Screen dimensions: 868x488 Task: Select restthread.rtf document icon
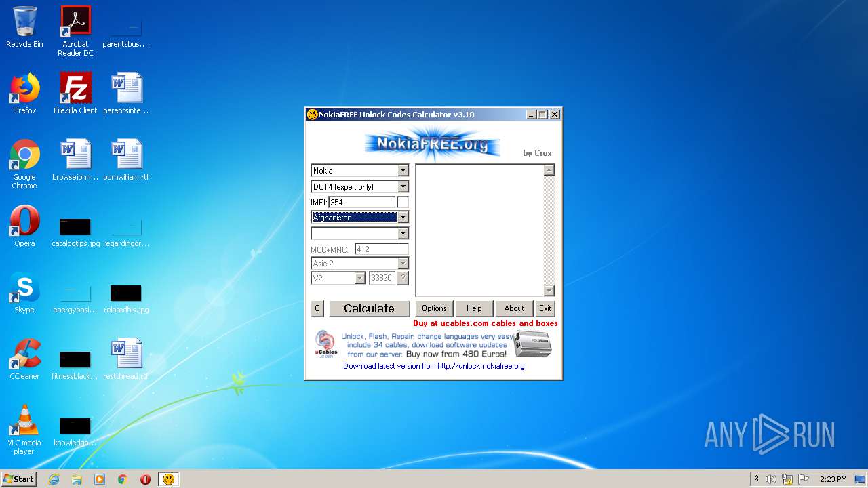pos(126,359)
